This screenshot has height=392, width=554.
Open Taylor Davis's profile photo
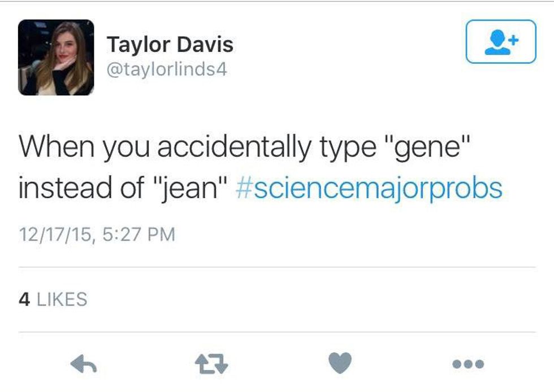click(x=56, y=57)
